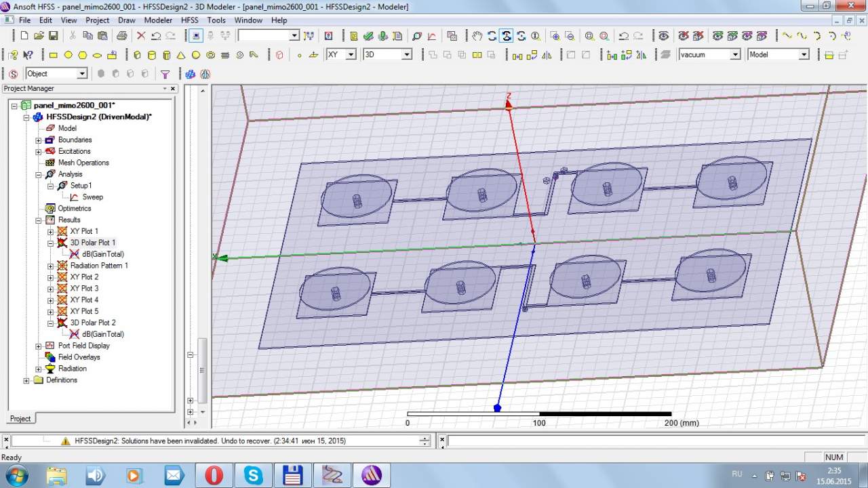868x488 pixels.
Task: Expand the Definitions folder node
Action: [26, 380]
